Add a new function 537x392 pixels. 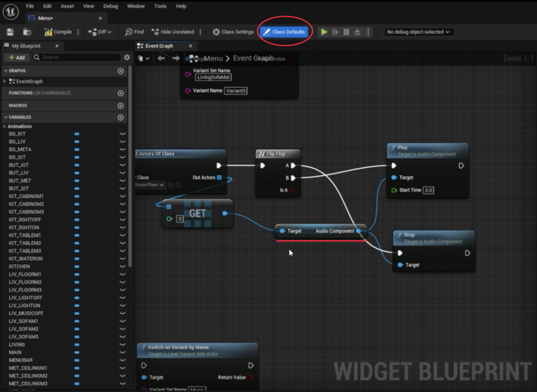120,93
